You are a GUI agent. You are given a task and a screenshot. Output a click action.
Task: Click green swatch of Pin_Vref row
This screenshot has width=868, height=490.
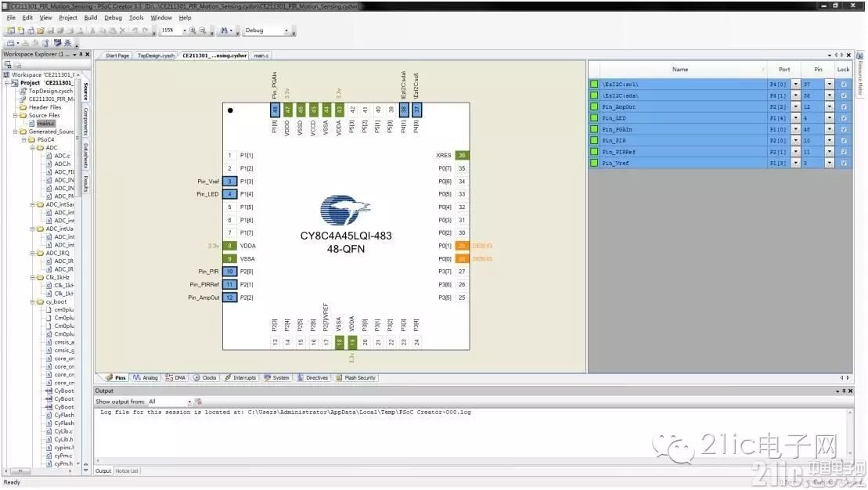(594, 163)
